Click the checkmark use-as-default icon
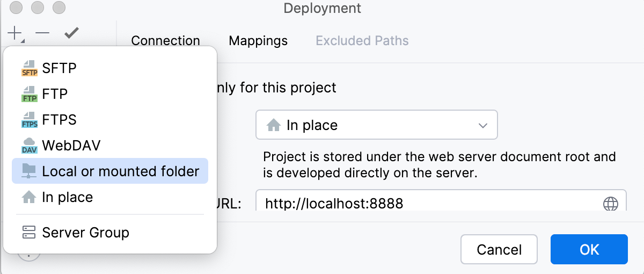 pos(71,33)
